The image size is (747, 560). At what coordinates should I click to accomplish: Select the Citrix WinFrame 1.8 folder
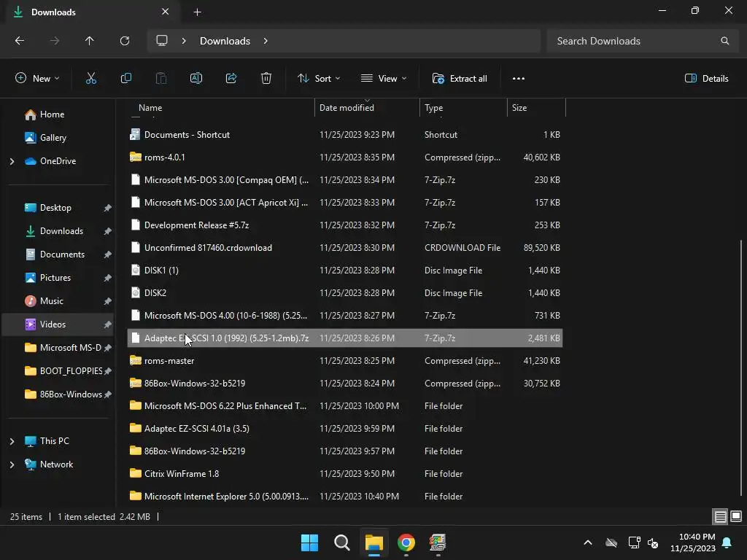345,474
